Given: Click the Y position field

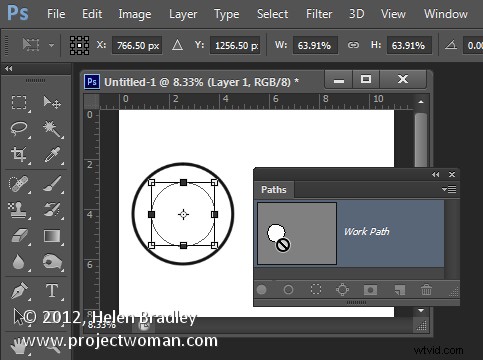Looking at the screenshot, I should coord(235,45).
